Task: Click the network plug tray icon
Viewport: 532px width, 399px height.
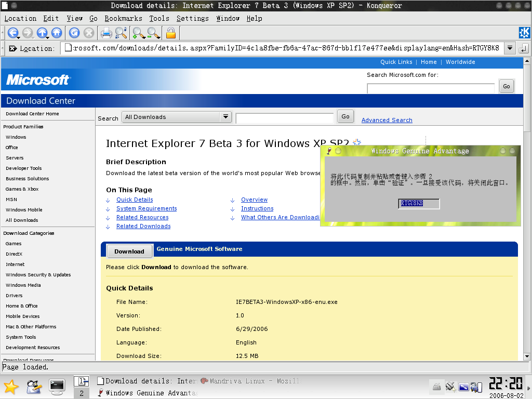Action: click(450, 386)
